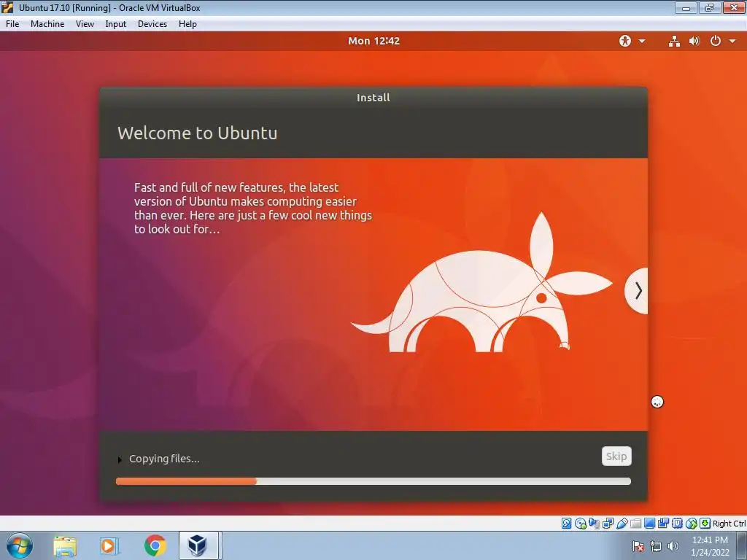Open the Input menu
This screenshot has width=747, height=560.
tap(116, 24)
